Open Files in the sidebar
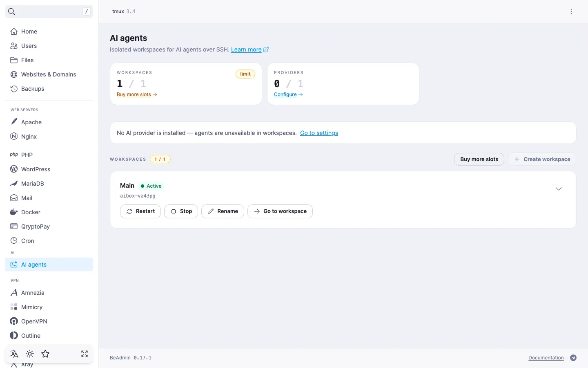Image resolution: width=588 pixels, height=368 pixels. (x=49, y=60)
